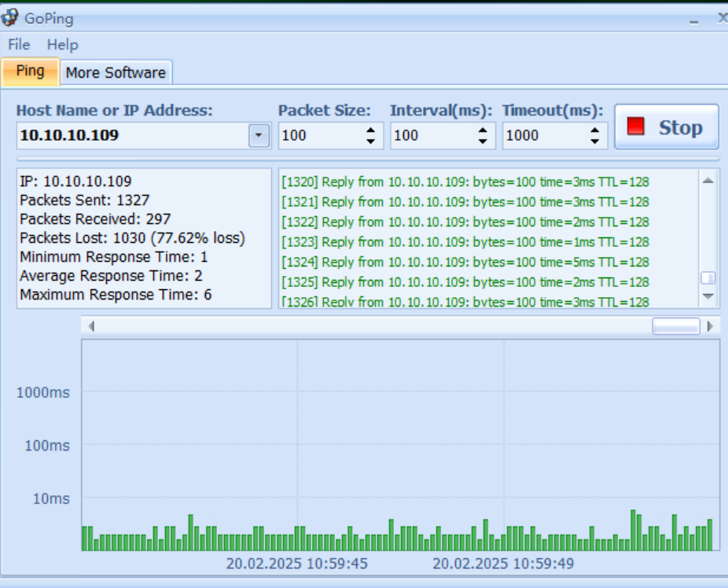
Task: Click the 10ms axis label on graph
Action: pyautogui.click(x=51, y=498)
